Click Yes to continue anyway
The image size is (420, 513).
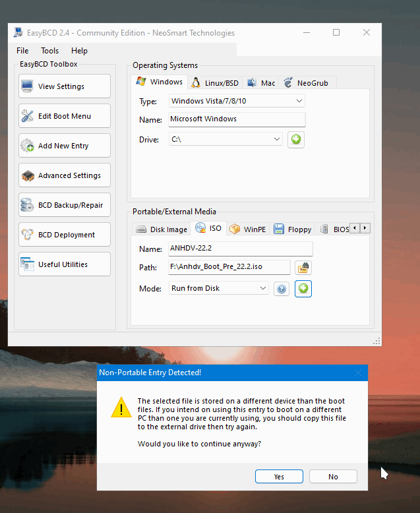279,477
